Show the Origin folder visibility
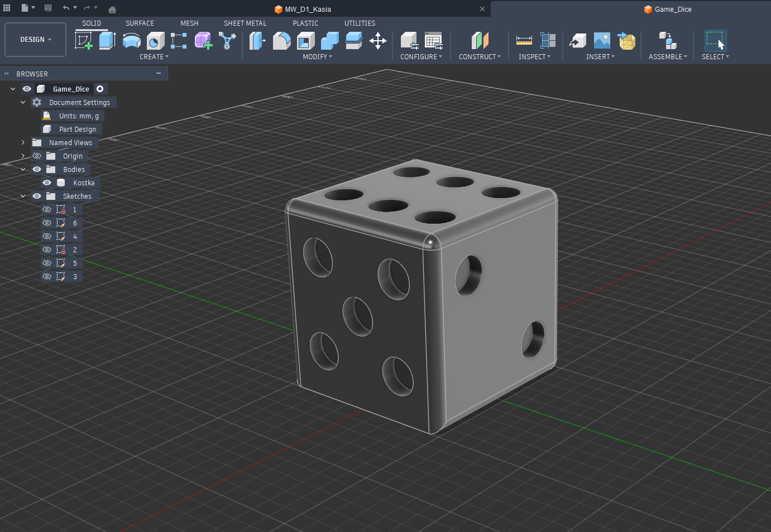The height and width of the screenshot is (532, 771). (x=37, y=156)
